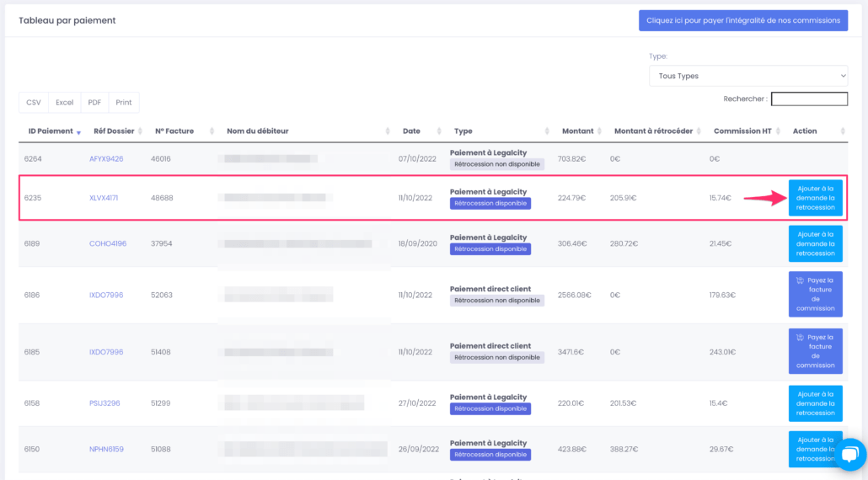The width and height of the screenshot is (868, 480).
Task: Add payment 6150 to retrocession request
Action: click(816, 449)
